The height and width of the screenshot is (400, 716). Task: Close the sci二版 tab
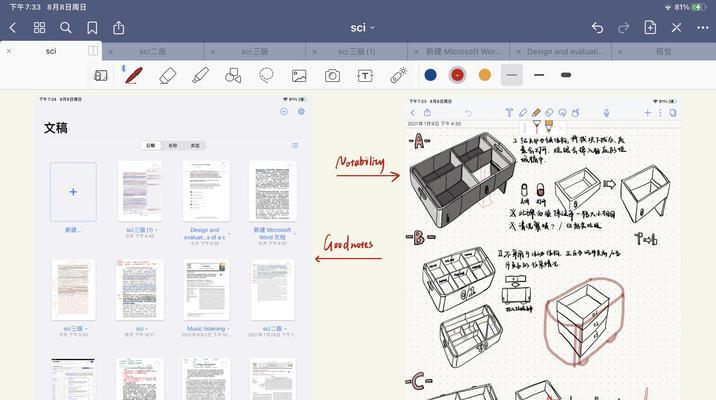click(111, 52)
